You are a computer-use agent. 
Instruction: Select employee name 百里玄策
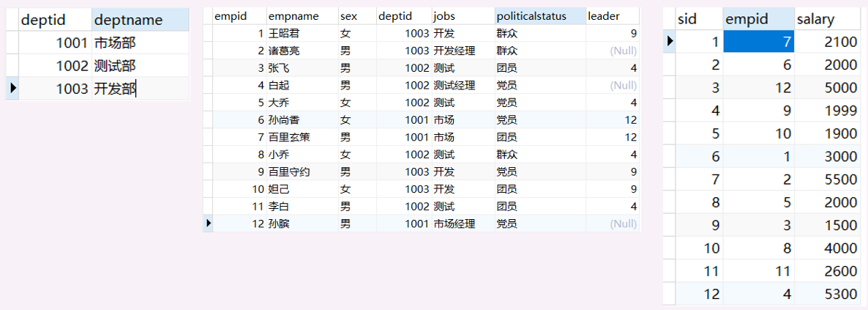(302, 137)
